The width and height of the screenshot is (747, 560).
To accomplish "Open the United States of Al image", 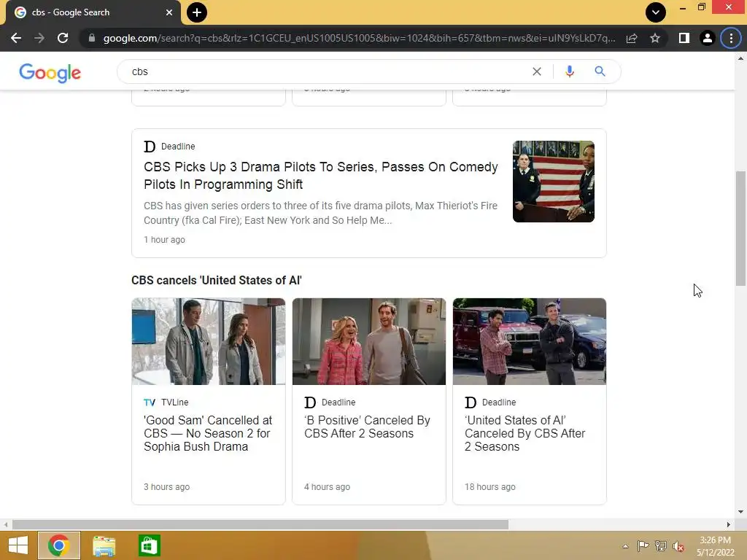I will tap(530, 341).
